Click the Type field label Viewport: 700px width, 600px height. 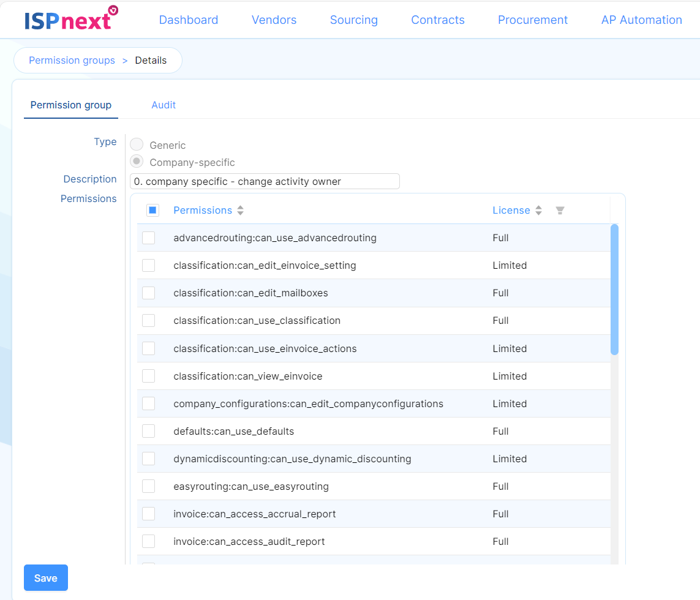105,142
